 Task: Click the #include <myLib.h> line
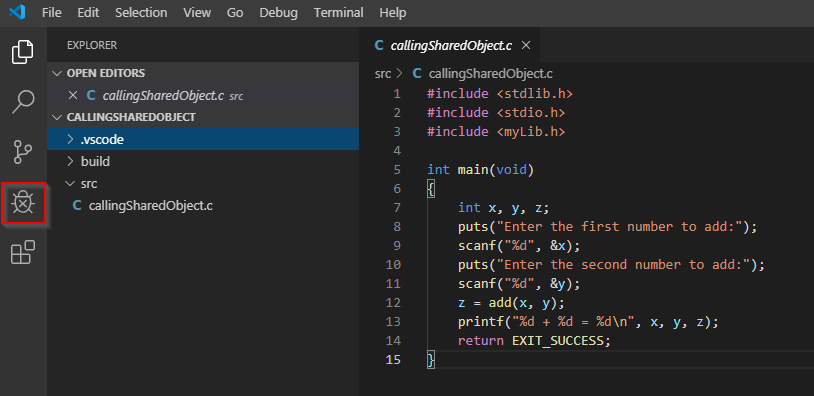[496, 132]
